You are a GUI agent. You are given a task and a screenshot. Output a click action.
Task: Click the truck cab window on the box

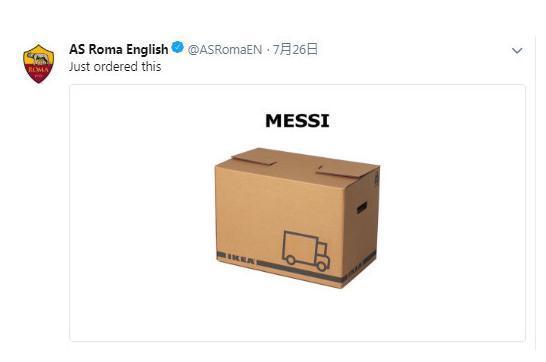[x=322, y=249]
